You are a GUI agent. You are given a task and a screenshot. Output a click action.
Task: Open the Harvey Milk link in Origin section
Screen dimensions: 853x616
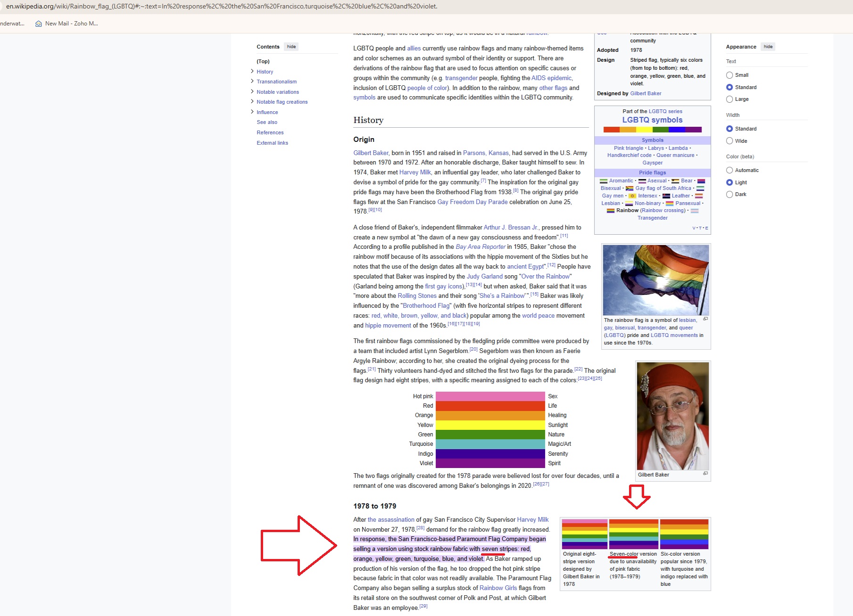(415, 172)
